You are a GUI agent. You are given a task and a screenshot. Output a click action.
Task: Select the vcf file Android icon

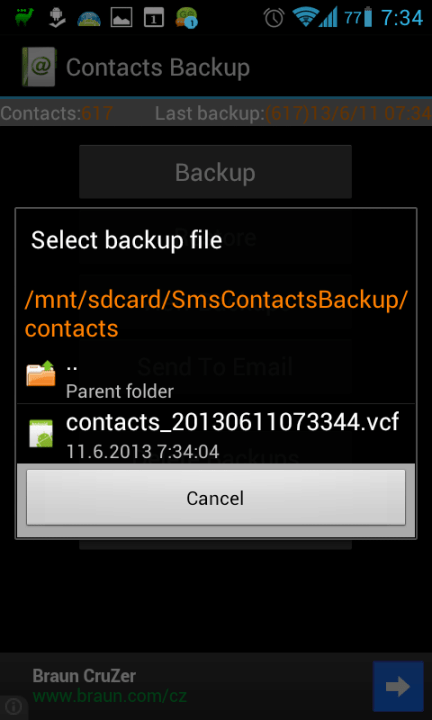[41, 433]
